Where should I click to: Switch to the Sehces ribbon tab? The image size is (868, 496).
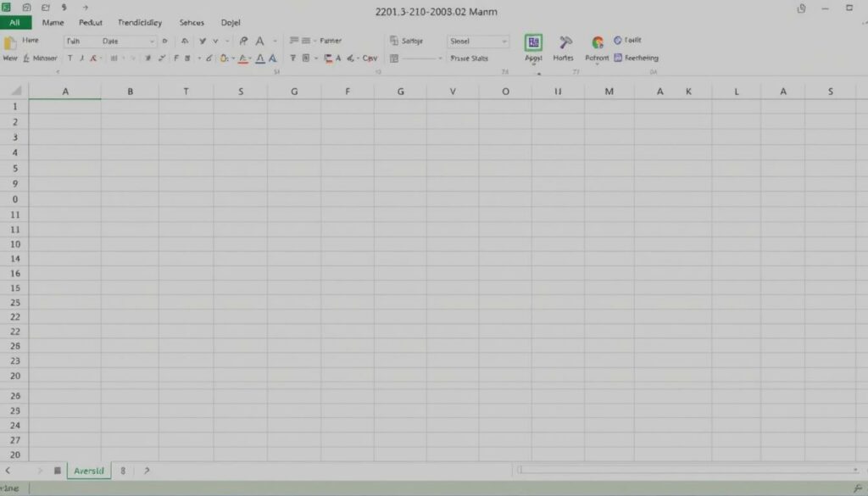point(192,23)
